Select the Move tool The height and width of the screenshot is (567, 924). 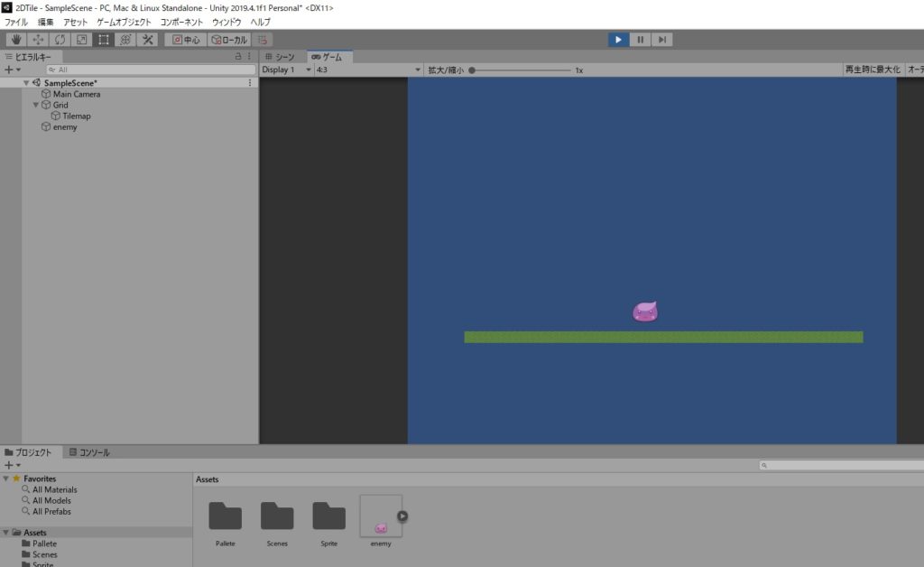38,40
